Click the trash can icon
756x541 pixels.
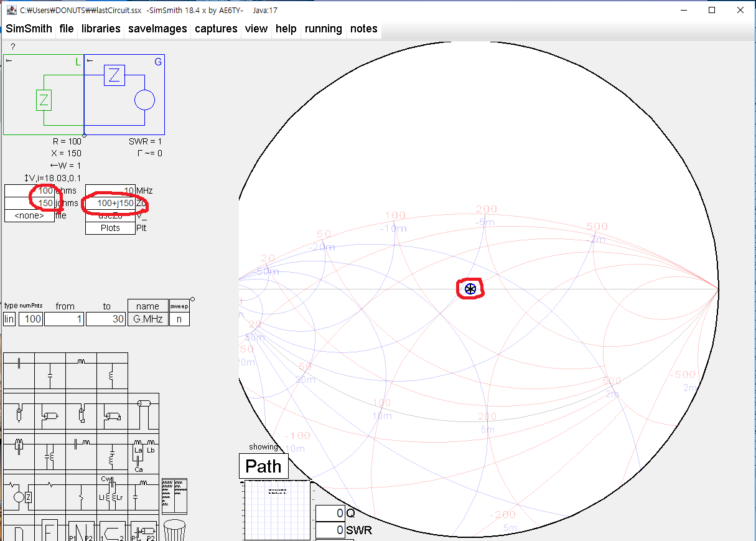(x=175, y=529)
